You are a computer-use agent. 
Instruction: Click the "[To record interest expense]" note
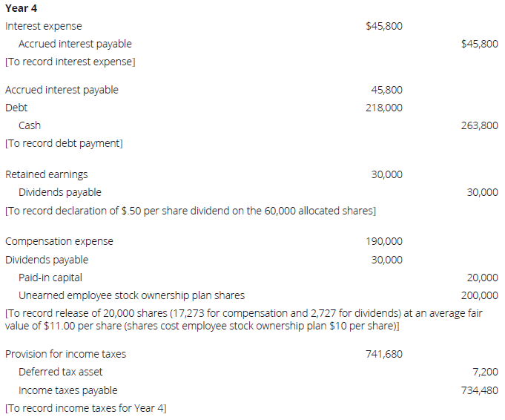click(70, 62)
